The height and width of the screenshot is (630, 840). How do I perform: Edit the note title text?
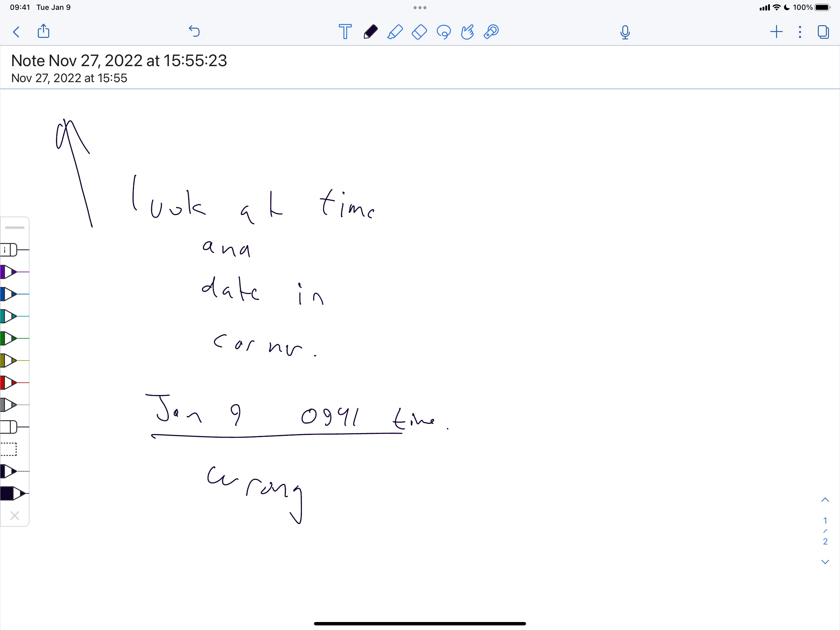[x=119, y=60]
